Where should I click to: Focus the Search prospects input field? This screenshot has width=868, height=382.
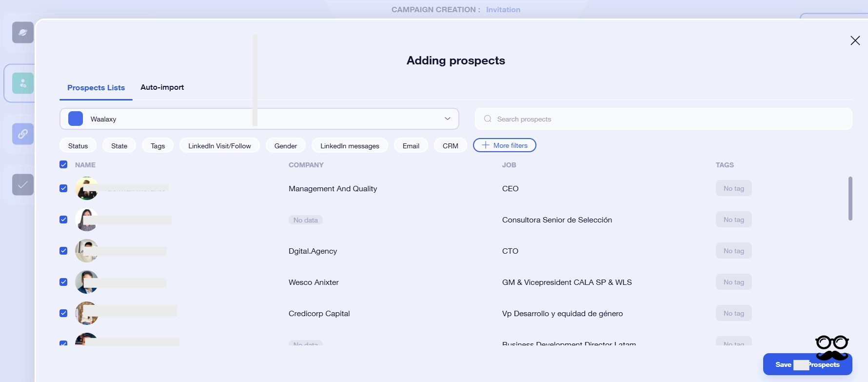pyautogui.click(x=664, y=119)
